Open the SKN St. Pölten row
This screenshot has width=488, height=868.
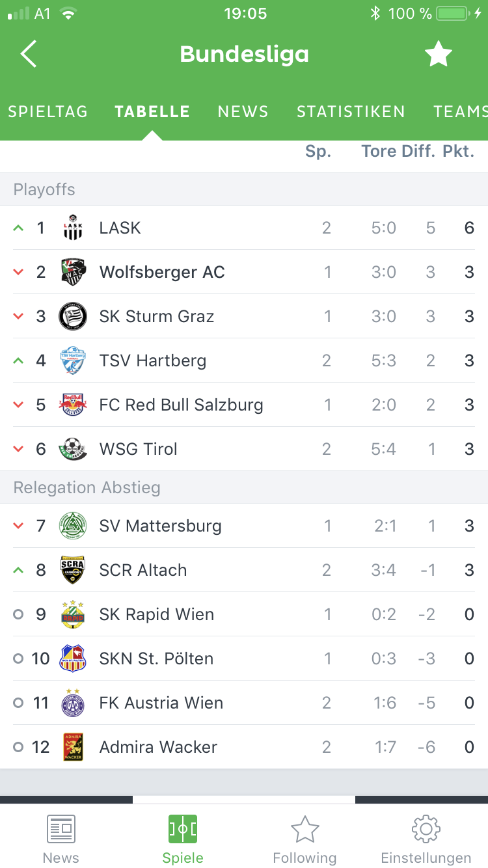pyautogui.click(x=156, y=658)
